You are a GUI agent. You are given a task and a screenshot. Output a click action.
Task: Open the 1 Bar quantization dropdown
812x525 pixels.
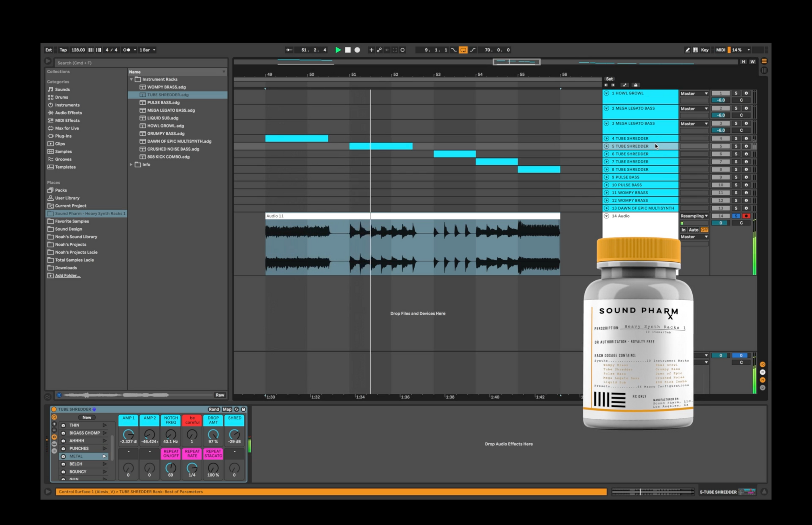pyautogui.click(x=147, y=50)
